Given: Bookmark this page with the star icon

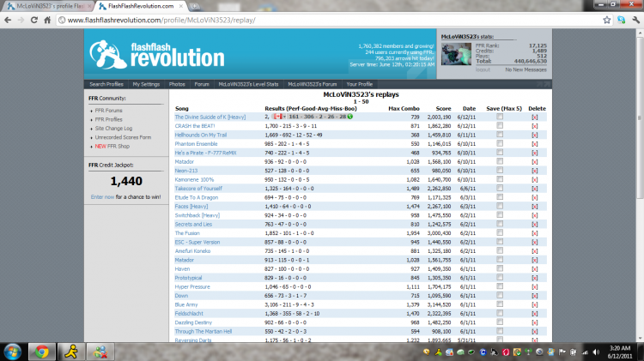Looking at the screenshot, I should [606, 20].
